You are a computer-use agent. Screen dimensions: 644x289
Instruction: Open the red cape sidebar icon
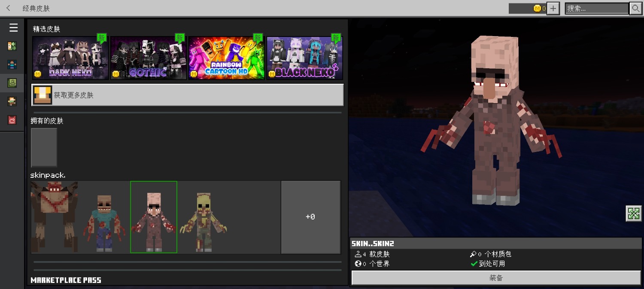coord(12,120)
